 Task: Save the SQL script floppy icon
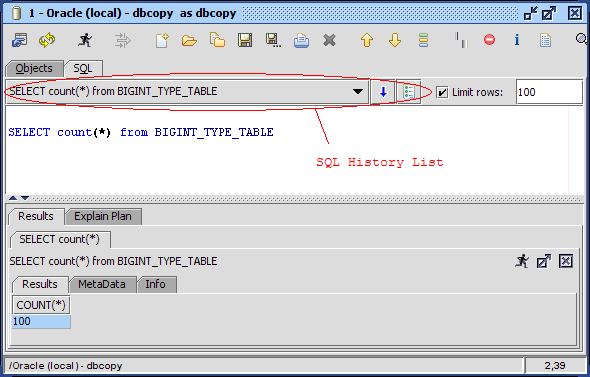tap(245, 40)
